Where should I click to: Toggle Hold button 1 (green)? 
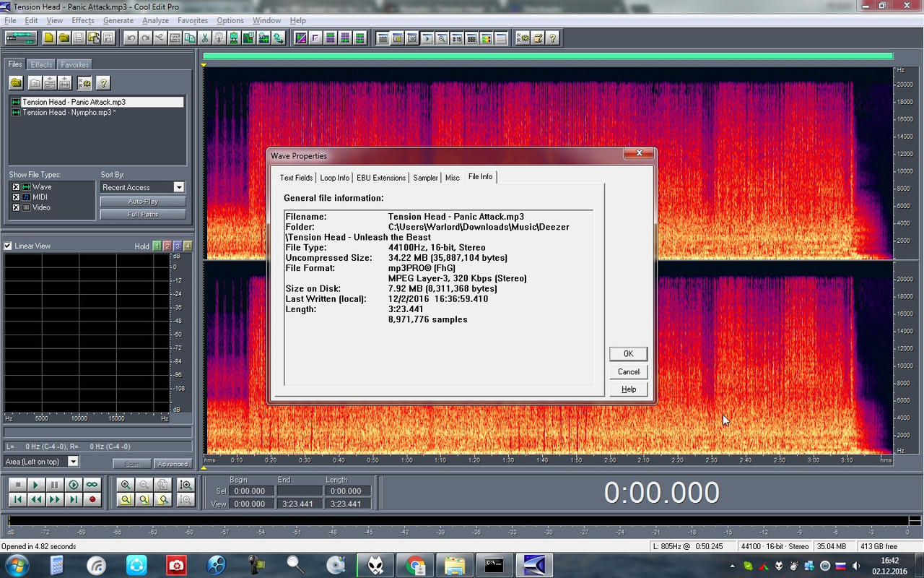point(157,246)
